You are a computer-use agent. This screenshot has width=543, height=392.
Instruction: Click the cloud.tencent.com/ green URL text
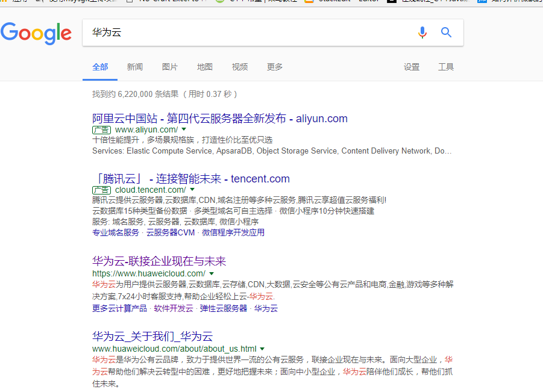(151, 190)
